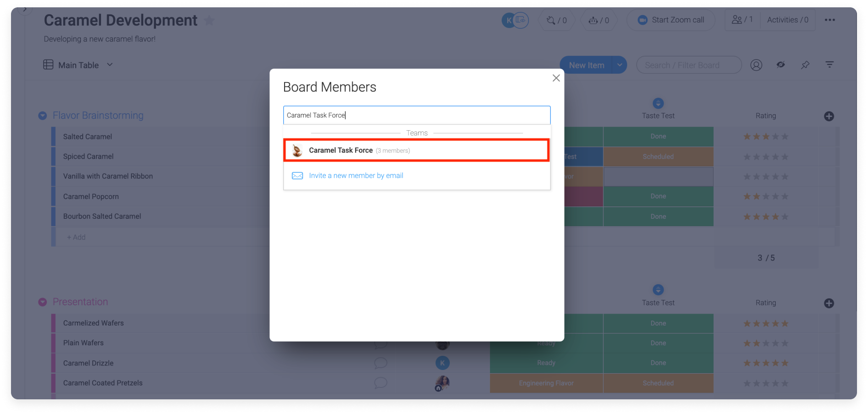This screenshot has width=868, height=414.
Task: Open the Spiced Caramel item
Action: pos(88,156)
